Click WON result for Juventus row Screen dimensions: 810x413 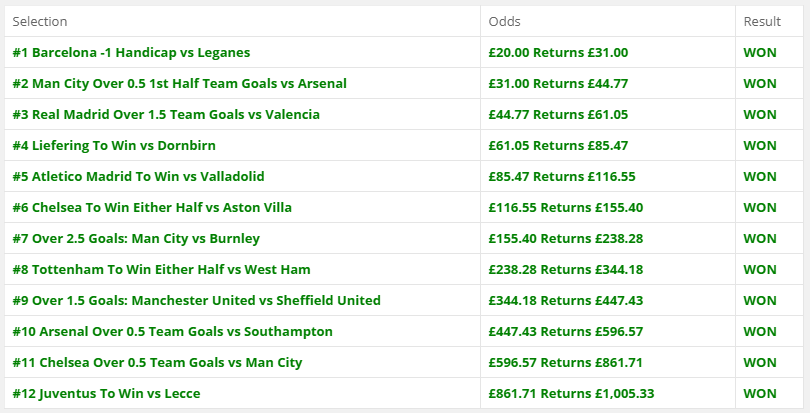click(x=760, y=393)
